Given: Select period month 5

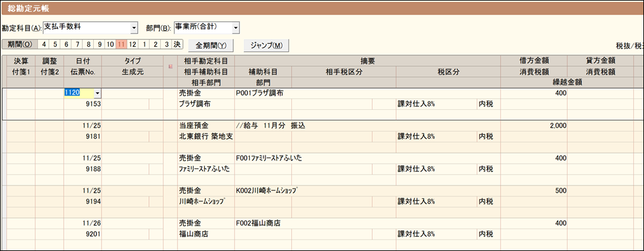Looking at the screenshot, I should coord(55,44).
